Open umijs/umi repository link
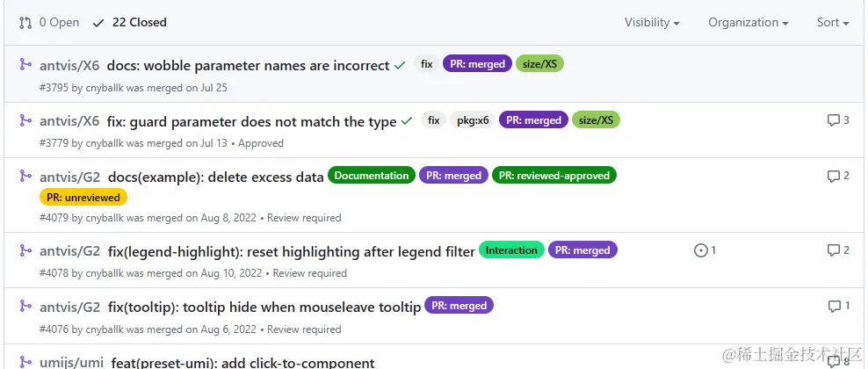868x369 pixels. (x=71, y=363)
